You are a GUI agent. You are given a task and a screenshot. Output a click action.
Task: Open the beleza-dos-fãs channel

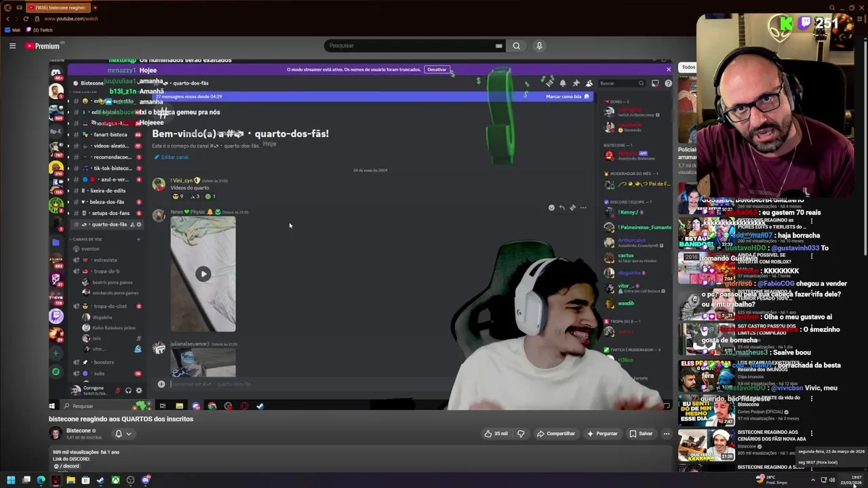pyautogui.click(x=105, y=202)
